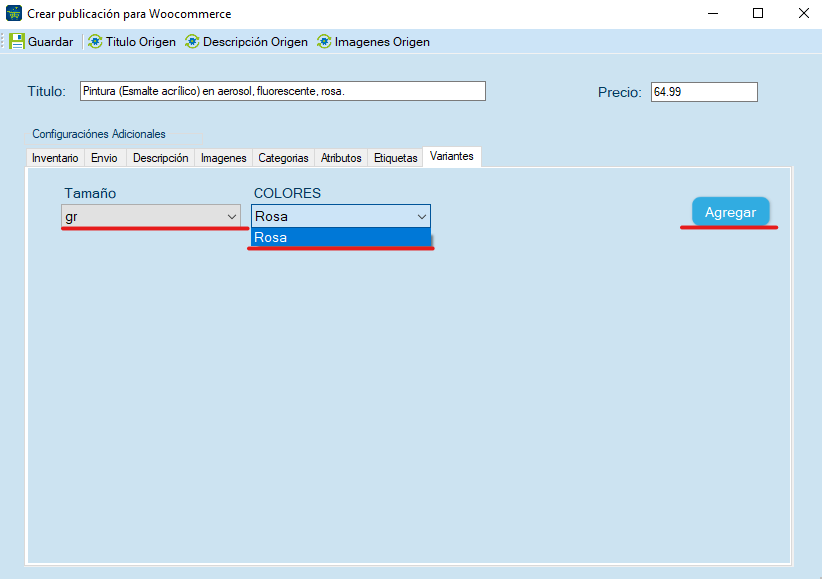
Task: Click the COLORES label
Action: pyautogui.click(x=287, y=193)
